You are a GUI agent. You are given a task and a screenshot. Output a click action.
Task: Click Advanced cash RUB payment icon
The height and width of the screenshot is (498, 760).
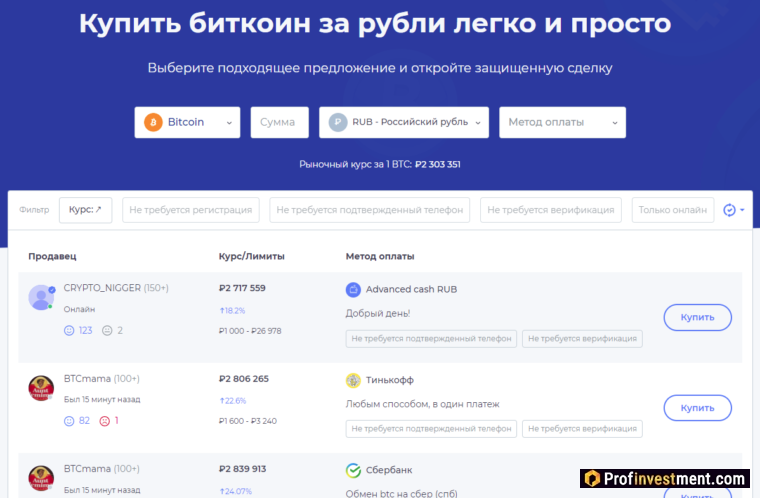[x=353, y=289]
